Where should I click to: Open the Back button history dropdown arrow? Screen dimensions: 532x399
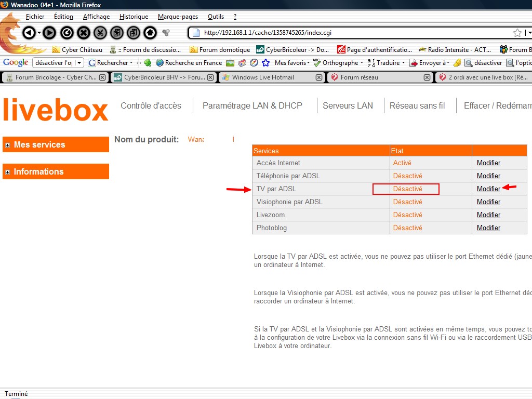click(x=39, y=33)
